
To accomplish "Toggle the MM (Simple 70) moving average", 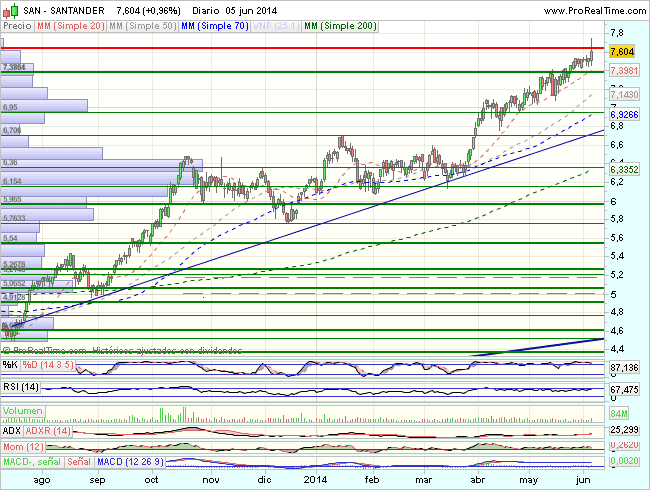I will point(218,26).
